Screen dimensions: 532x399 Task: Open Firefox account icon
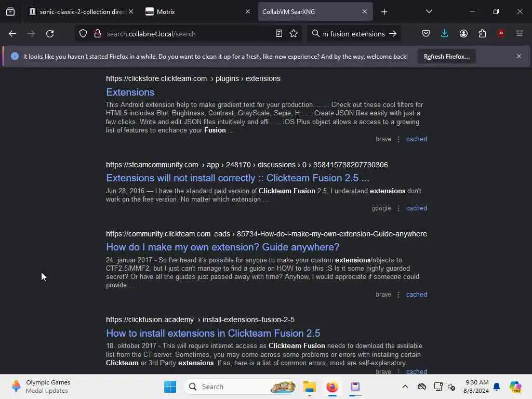(463, 33)
